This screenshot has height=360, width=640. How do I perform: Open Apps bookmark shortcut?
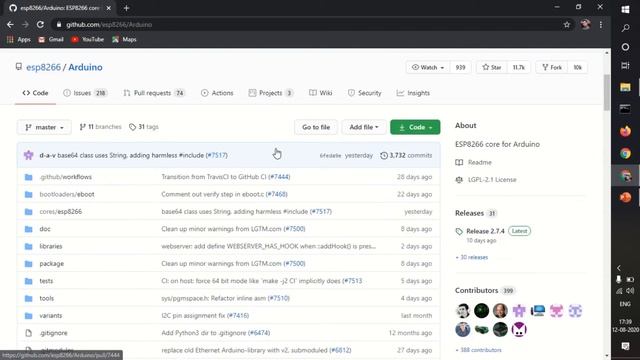(x=19, y=40)
